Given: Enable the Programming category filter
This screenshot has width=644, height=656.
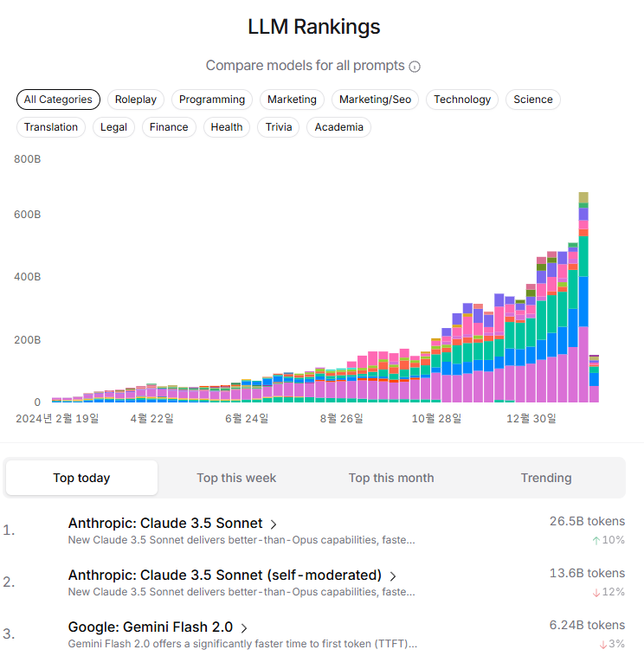Looking at the screenshot, I should [212, 100].
